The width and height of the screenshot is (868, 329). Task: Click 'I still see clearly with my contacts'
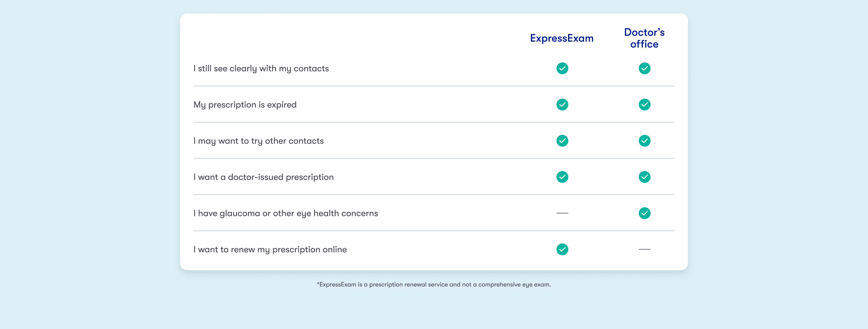click(x=261, y=69)
